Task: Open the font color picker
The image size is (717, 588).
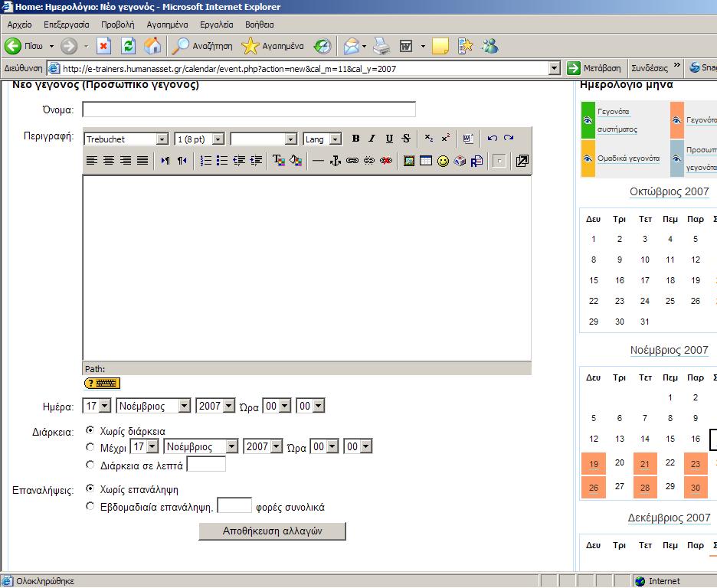Action: pos(279,160)
